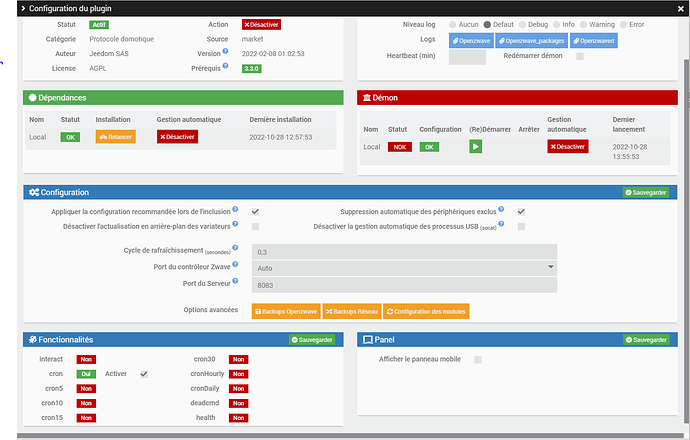Save the Configuration section
The image size is (690, 440).
[x=646, y=192]
